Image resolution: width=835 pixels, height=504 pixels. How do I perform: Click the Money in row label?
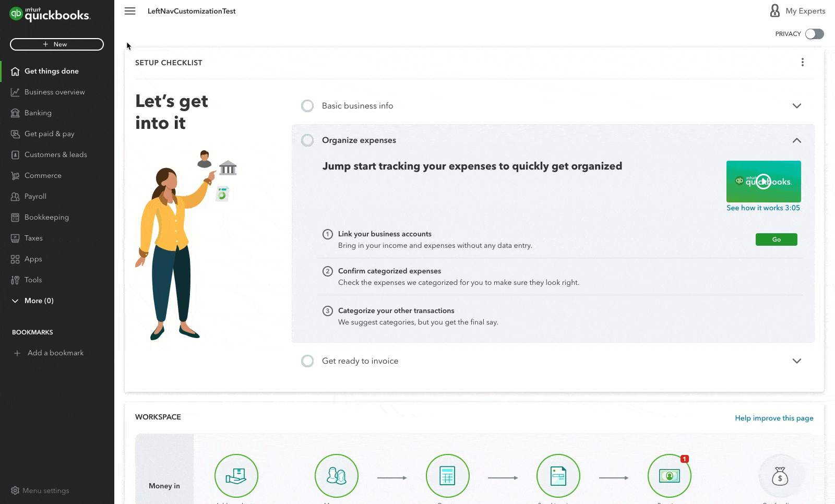(164, 486)
